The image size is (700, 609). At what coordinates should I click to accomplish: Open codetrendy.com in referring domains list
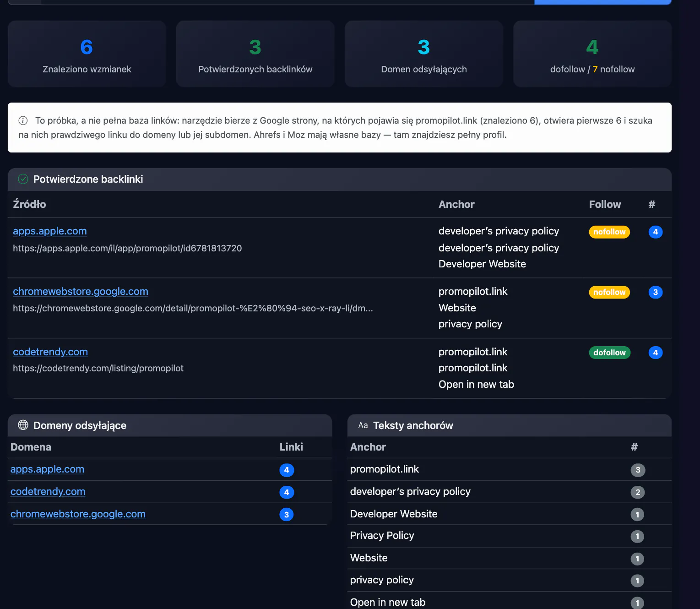[48, 492]
